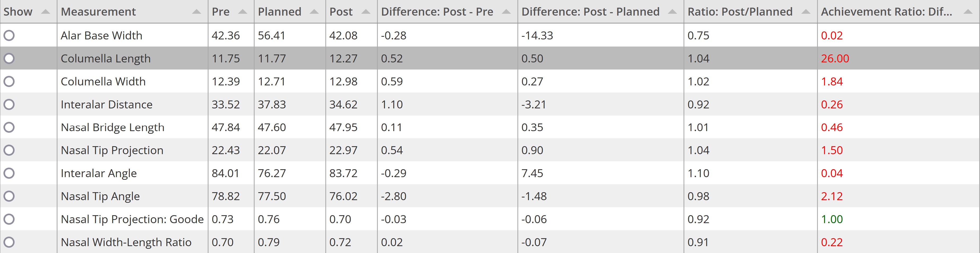Click the sort arrow beside Measurement header
This screenshot has height=253, width=980.
[x=196, y=12]
